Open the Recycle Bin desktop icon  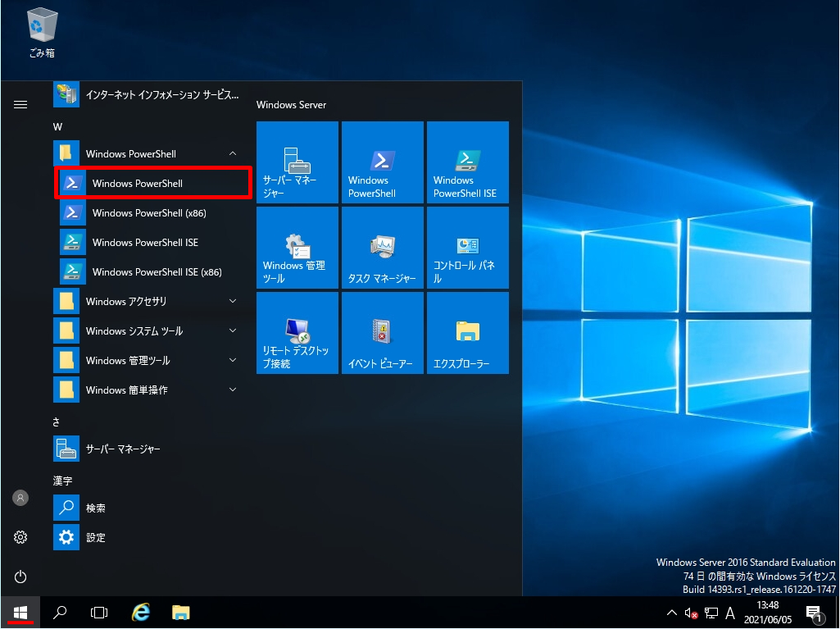pos(42,34)
